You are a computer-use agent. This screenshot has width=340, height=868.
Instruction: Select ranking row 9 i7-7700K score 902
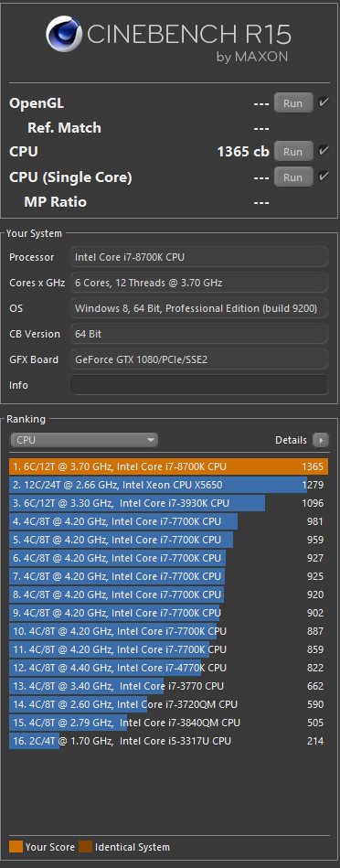click(x=168, y=613)
